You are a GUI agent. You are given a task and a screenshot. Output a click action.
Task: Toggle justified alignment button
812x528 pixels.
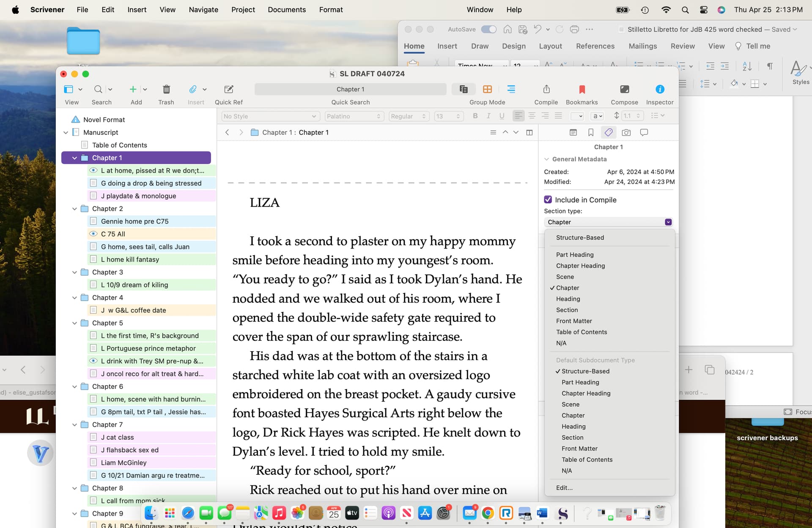(558, 115)
